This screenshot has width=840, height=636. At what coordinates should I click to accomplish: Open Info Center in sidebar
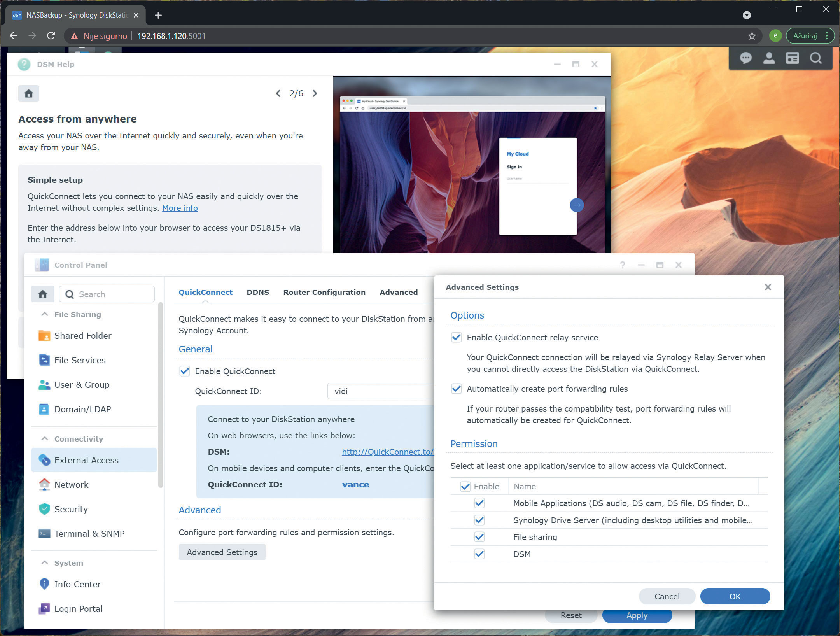(77, 584)
